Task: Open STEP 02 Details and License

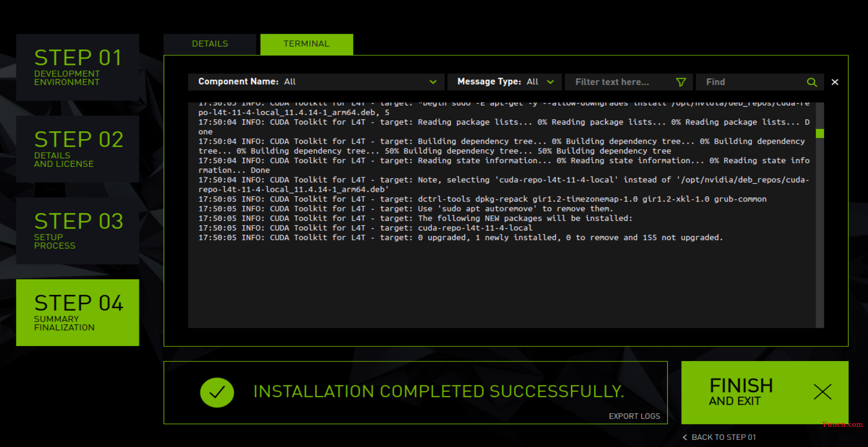Action: click(x=78, y=149)
